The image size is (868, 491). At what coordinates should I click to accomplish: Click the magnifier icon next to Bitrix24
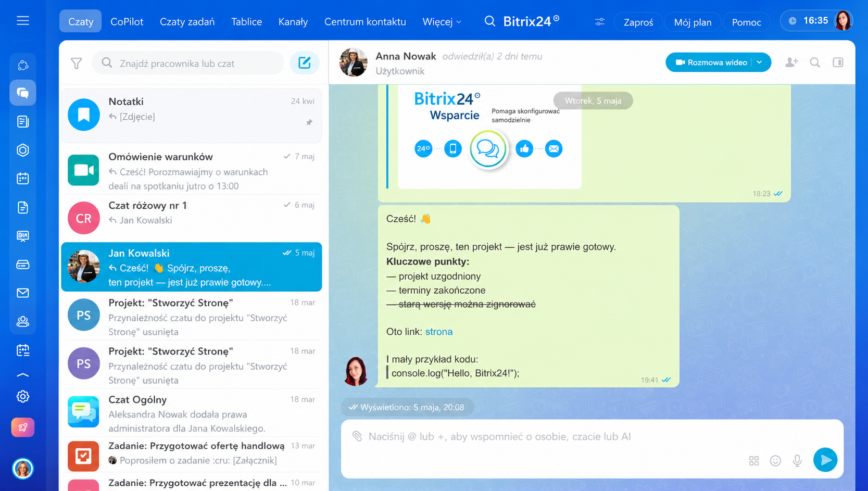coord(490,21)
